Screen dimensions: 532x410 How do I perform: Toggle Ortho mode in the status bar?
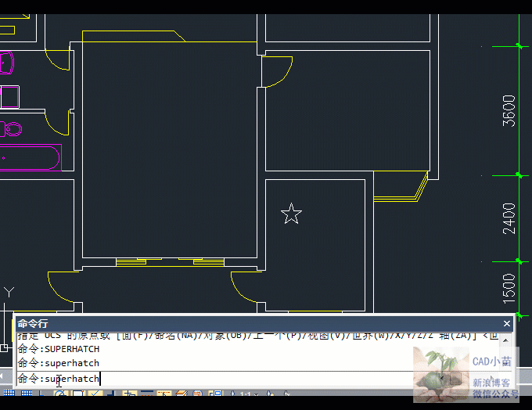tap(43, 394)
